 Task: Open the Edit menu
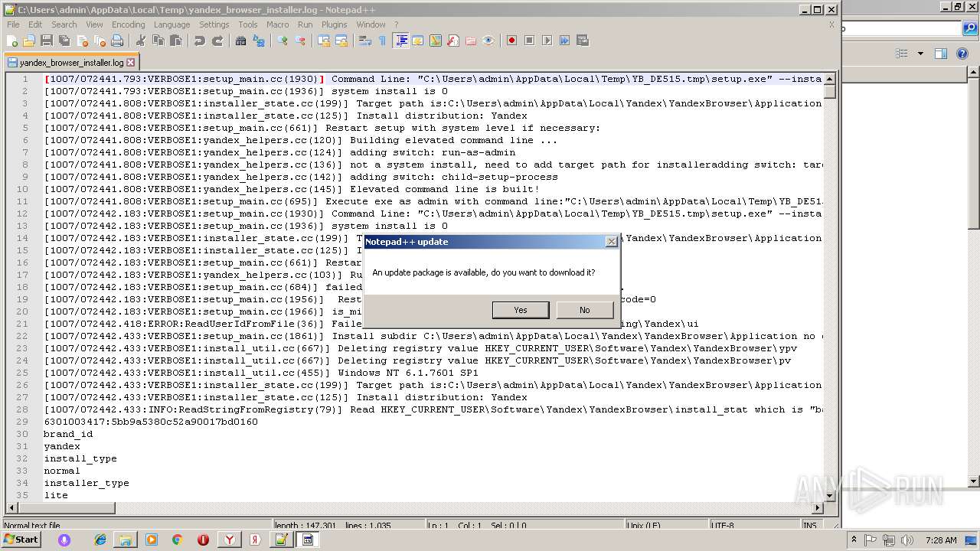tap(35, 24)
